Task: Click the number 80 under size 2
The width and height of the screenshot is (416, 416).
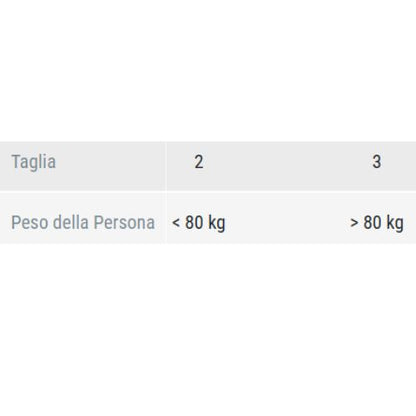Action: [194, 223]
